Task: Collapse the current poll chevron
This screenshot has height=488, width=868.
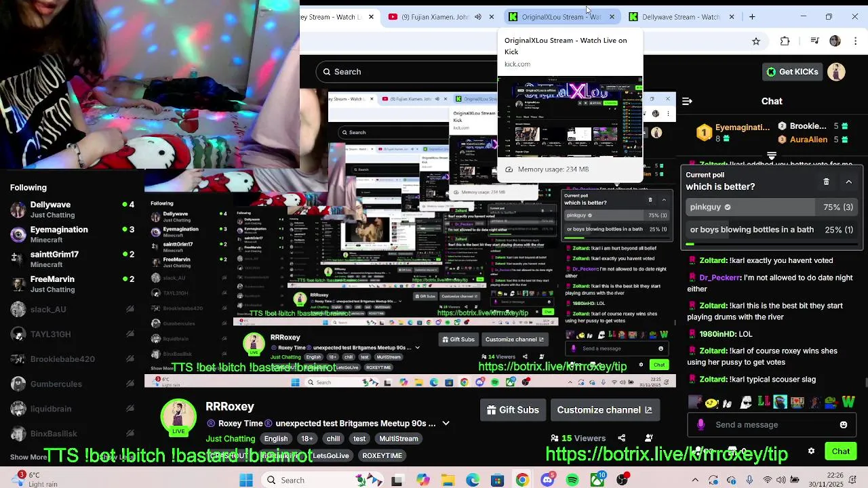Action: [848, 182]
